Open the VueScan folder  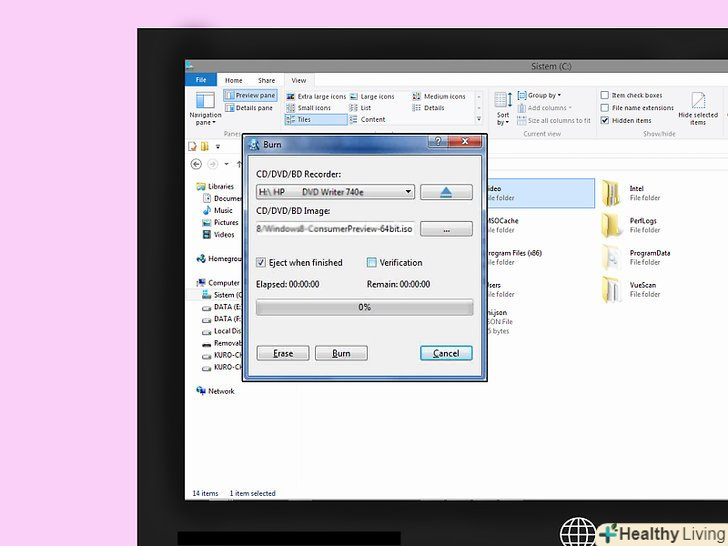(x=630, y=289)
